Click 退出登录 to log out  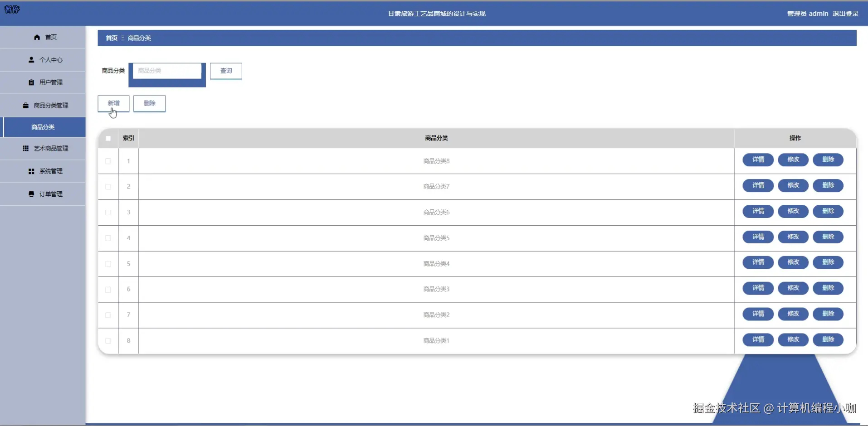(x=845, y=14)
